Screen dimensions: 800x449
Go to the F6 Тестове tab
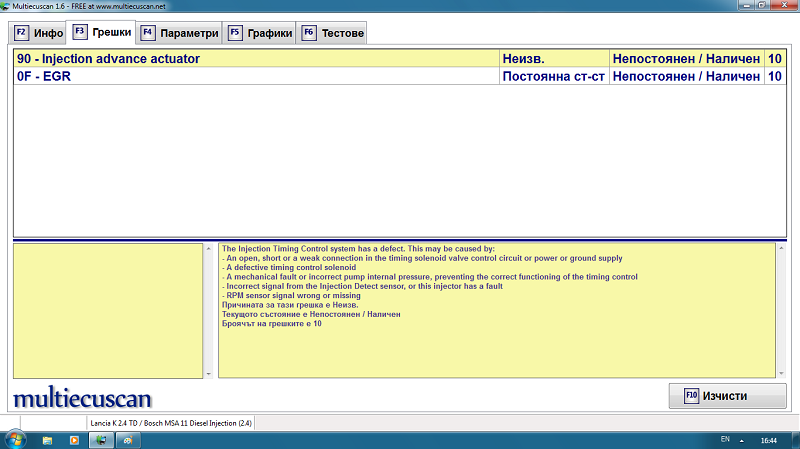(x=333, y=33)
